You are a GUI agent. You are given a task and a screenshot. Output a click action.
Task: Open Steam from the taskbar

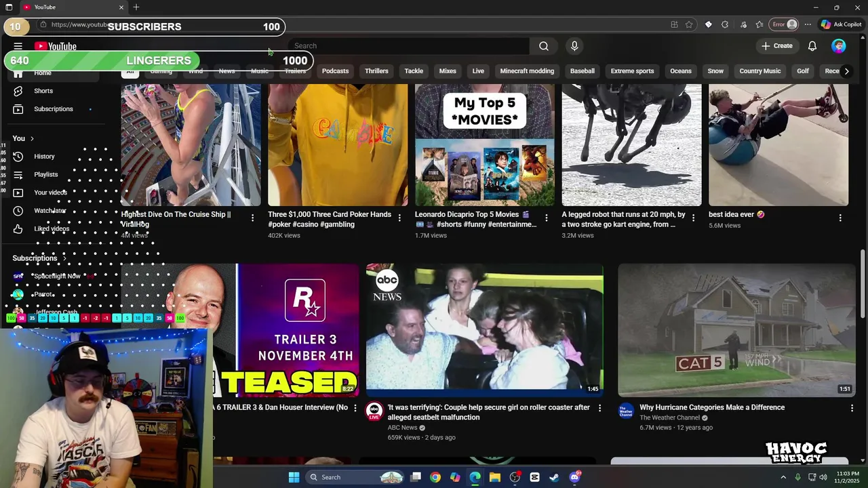[554, 477]
